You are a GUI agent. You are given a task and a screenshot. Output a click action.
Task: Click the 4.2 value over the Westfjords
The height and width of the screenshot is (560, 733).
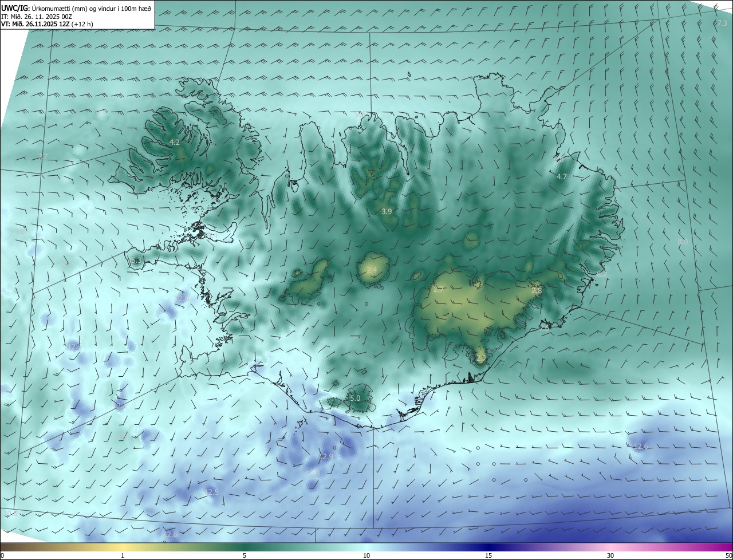(175, 142)
